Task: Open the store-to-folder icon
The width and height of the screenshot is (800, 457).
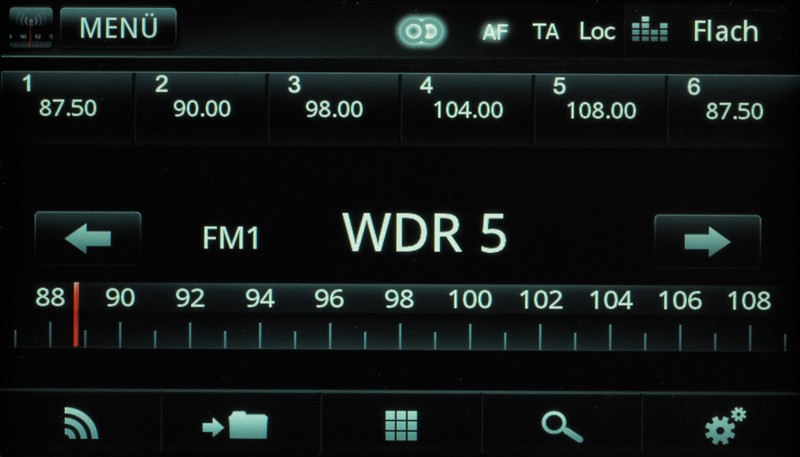Action: (235, 425)
